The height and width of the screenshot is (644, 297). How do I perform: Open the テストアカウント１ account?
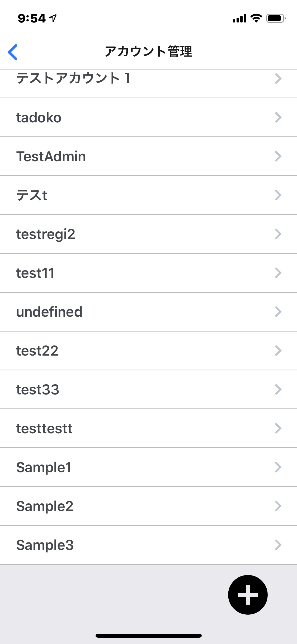tap(73, 79)
